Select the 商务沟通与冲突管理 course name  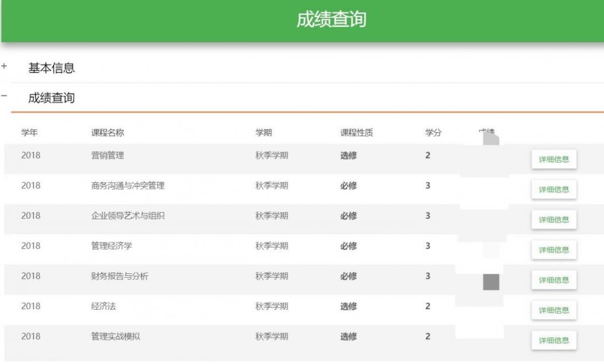(127, 186)
